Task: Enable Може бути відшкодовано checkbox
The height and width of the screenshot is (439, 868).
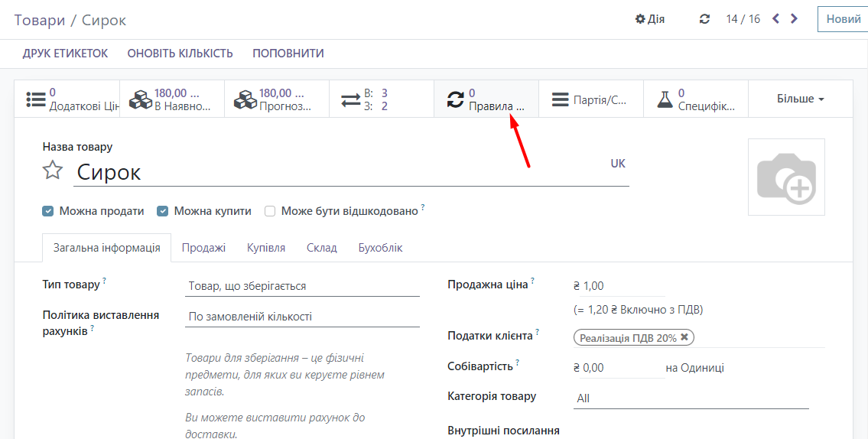Action: click(270, 211)
